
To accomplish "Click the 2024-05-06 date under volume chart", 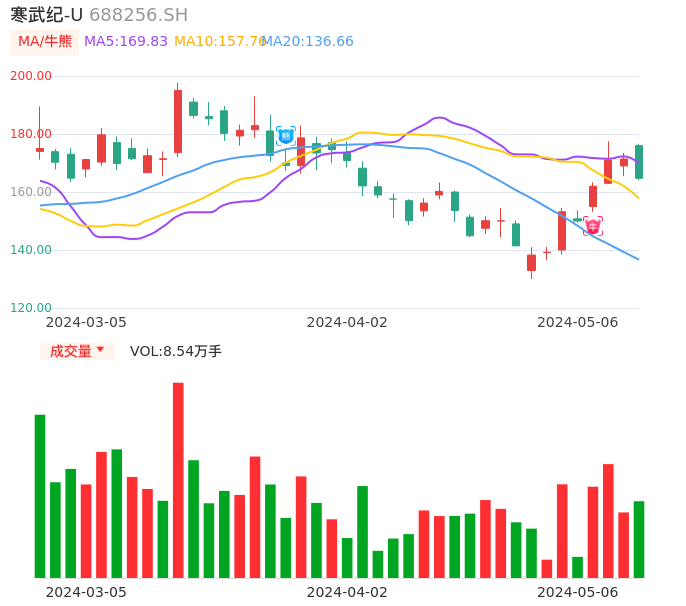I will click(x=578, y=592).
